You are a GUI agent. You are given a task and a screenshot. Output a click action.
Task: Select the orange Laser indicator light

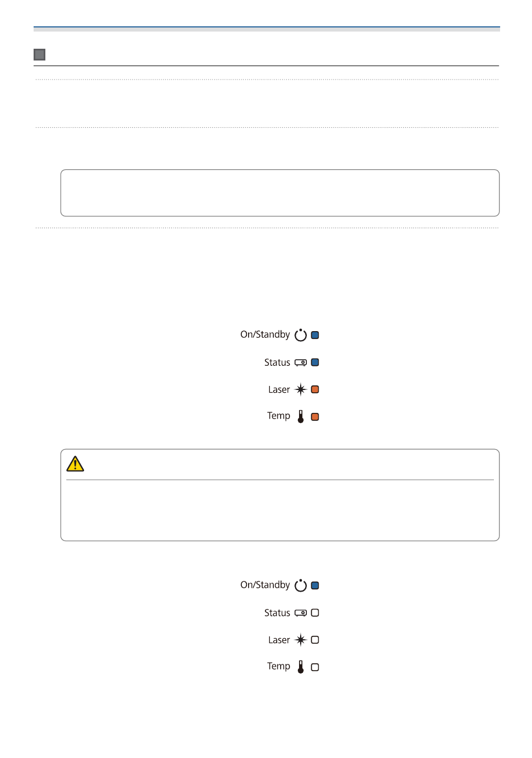tap(315, 389)
